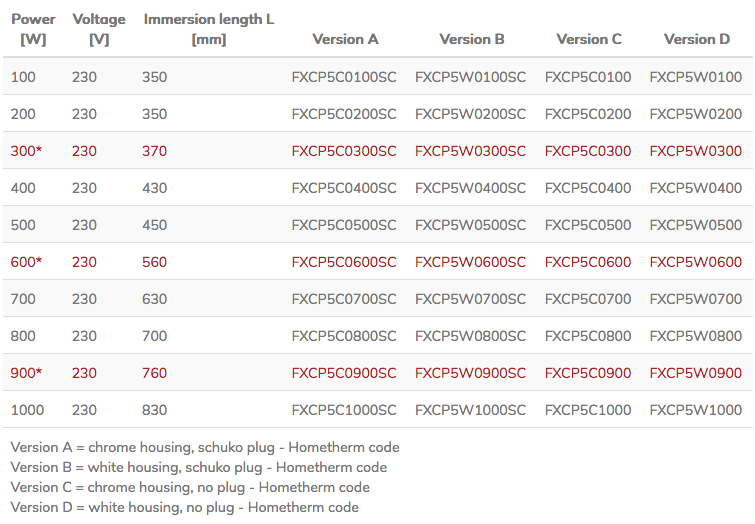Select code FXCP5W0200SC in Version B
Image resolution: width=755 pixels, height=524 pixels.
(470, 114)
